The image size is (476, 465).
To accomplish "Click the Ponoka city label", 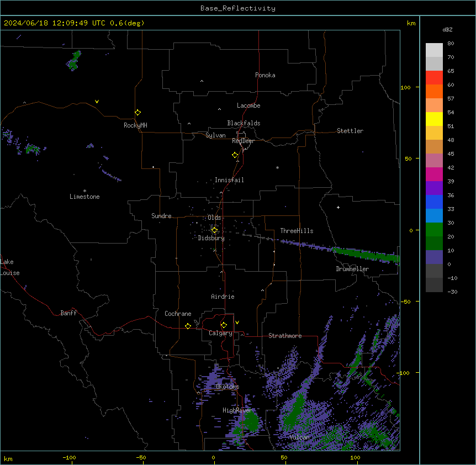I will (265, 75).
